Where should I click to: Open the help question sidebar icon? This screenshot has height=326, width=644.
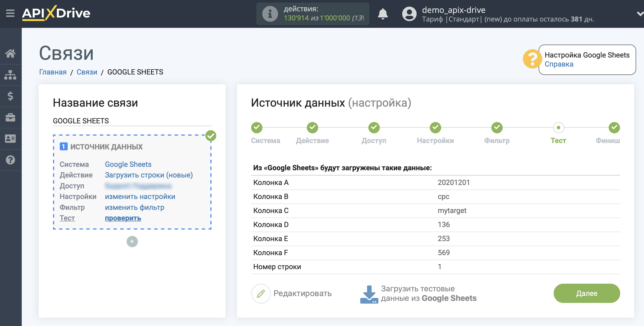pyautogui.click(x=10, y=160)
